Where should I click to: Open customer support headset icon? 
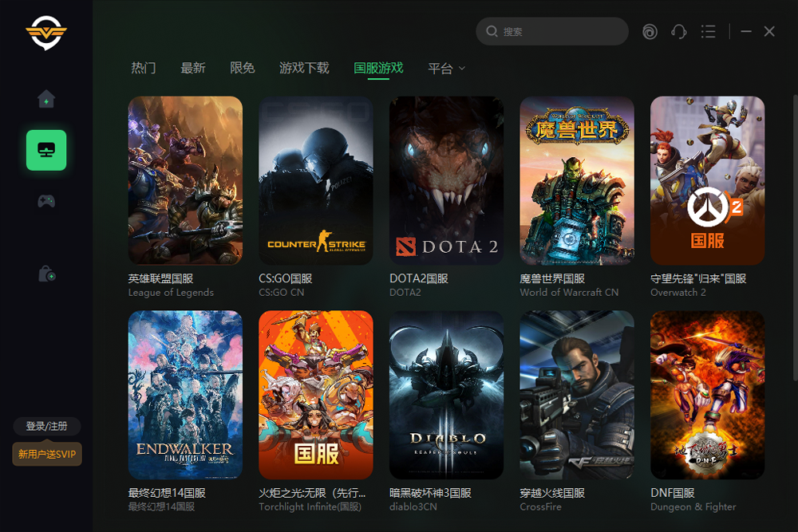tap(679, 31)
